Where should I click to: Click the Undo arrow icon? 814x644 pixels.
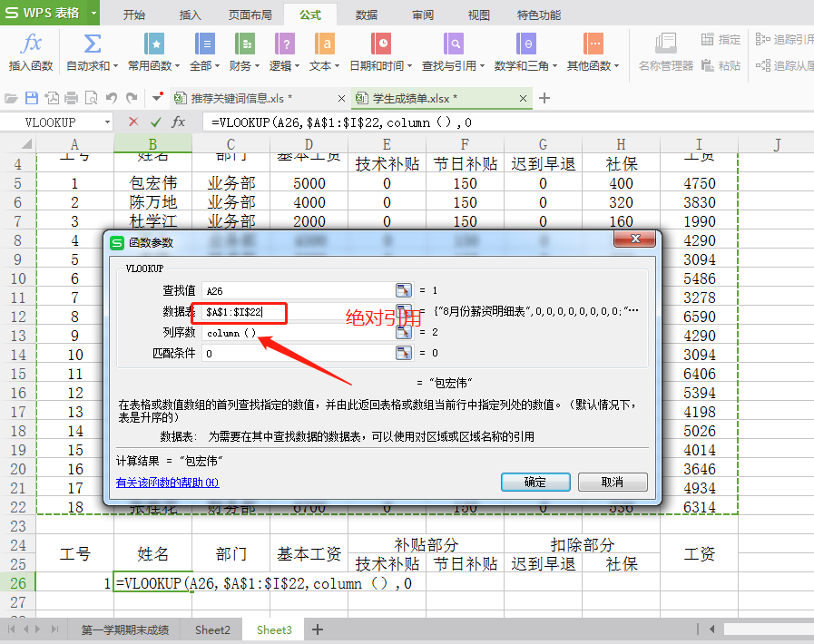pyautogui.click(x=112, y=98)
